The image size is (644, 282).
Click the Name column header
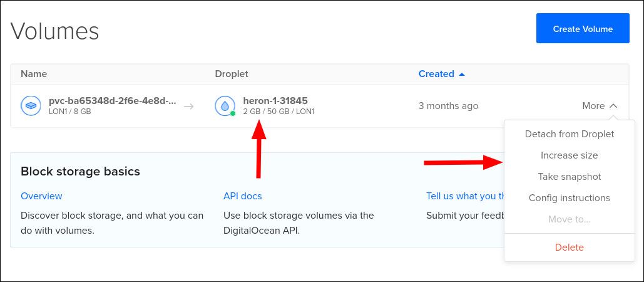point(34,74)
